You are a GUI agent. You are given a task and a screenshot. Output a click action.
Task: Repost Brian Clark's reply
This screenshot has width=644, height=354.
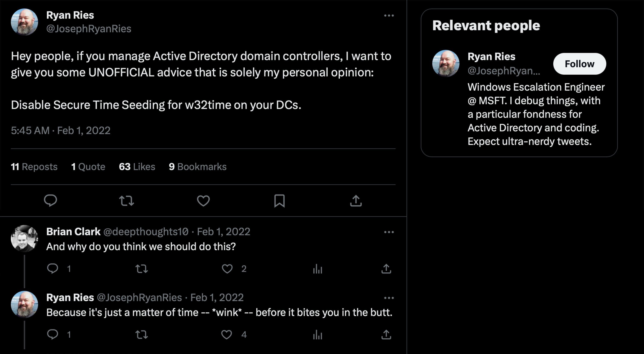(x=141, y=269)
